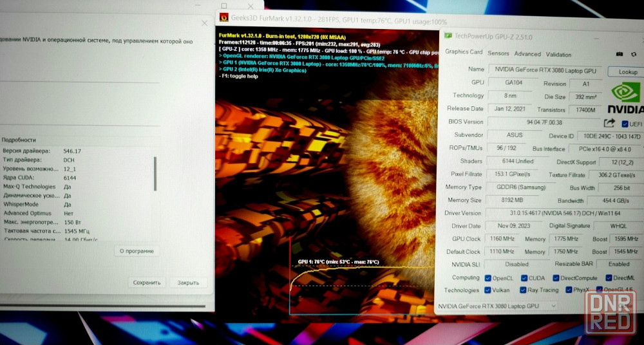Click the Shaders field 6144 Unified

518,162
